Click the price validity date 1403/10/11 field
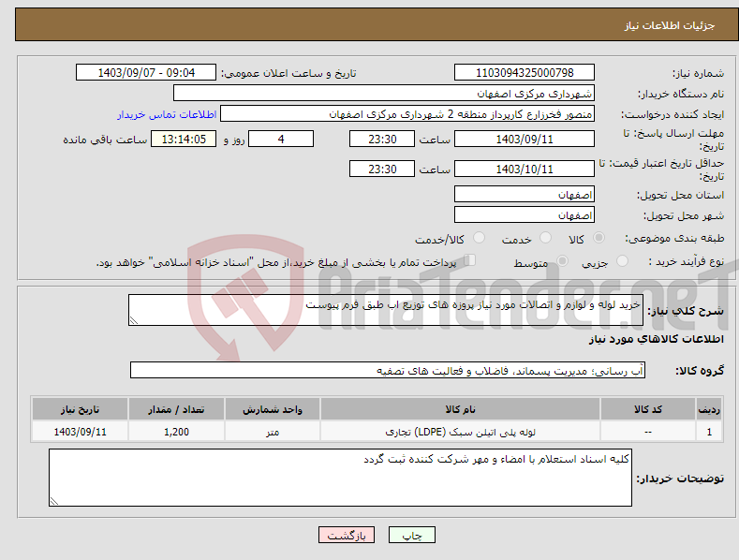739x560 pixels. pos(525,169)
